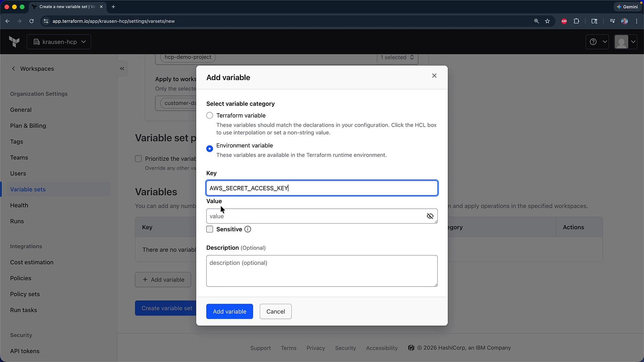Click Create variable set button
The height and width of the screenshot is (362, 644).
tap(166, 308)
